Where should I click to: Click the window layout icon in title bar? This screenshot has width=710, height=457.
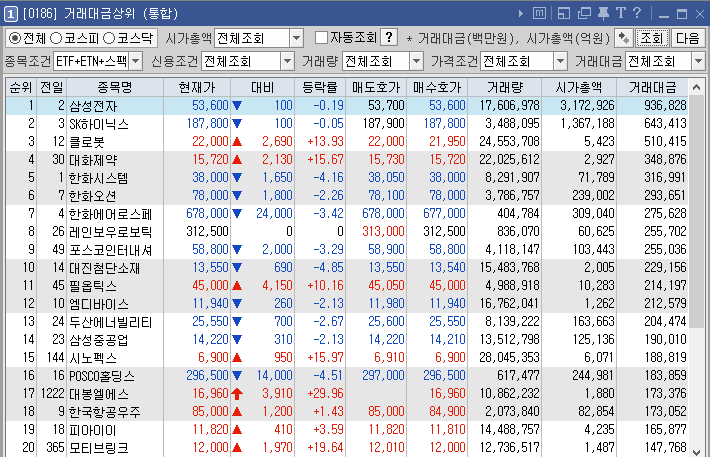coord(564,13)
